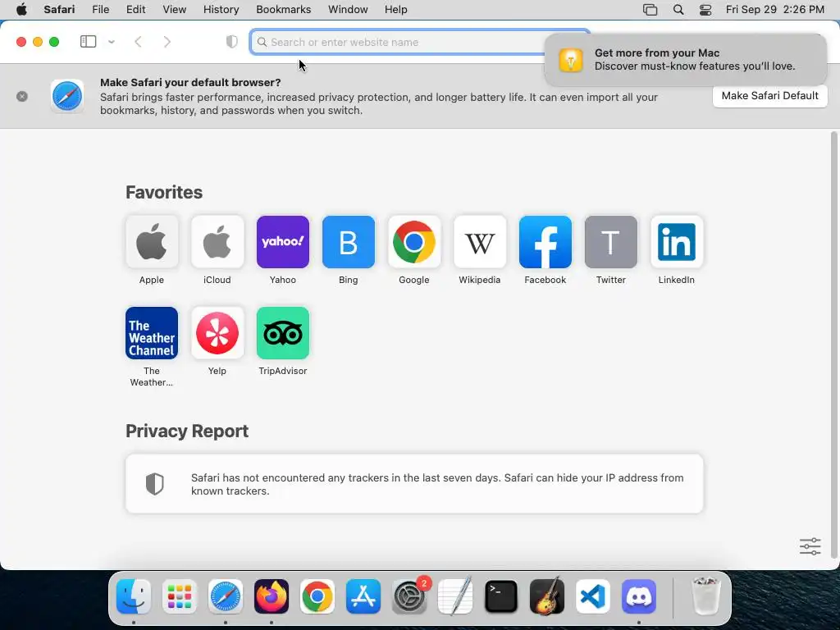Viewport: 840px width, 630px height.
Task: Open the Bookmarks menu
Action: [283, 10]
